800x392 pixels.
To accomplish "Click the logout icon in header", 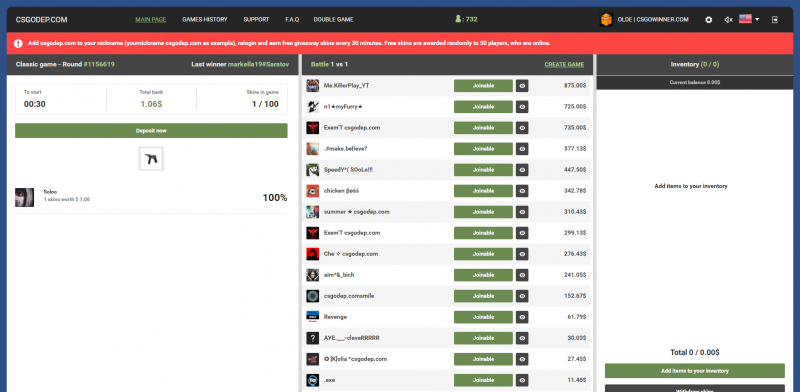I will [775, 20].
